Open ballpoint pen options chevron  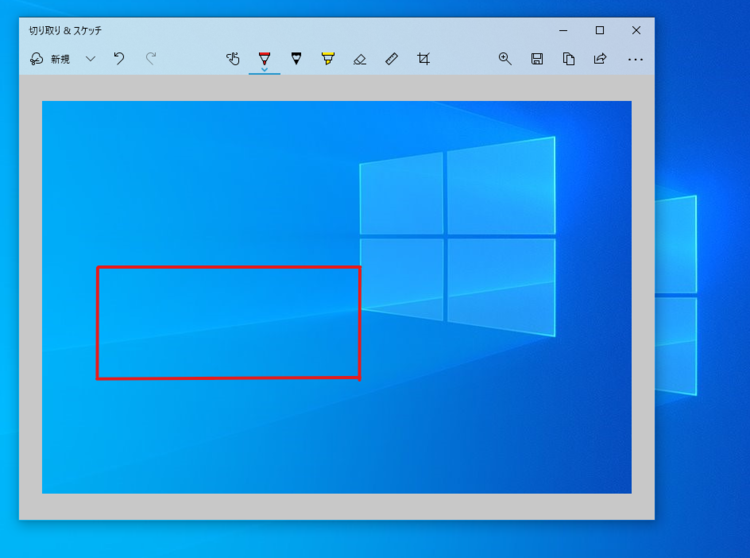(x=265, y=69)
